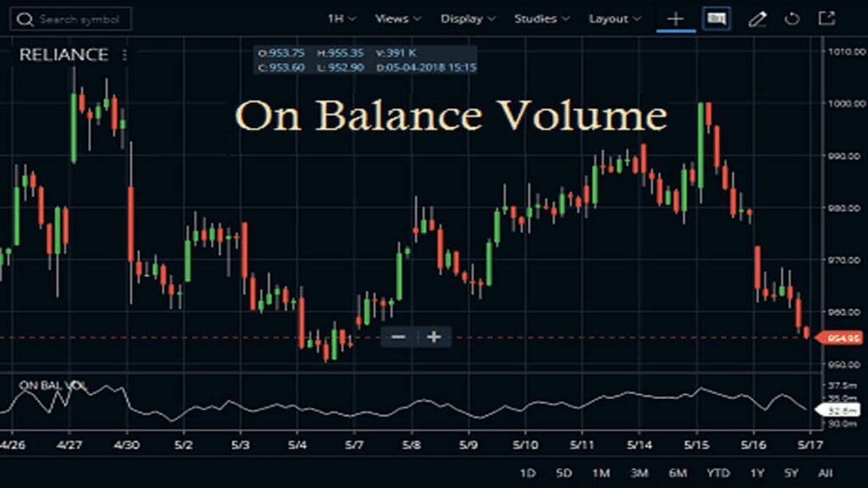The image size is (868, 488).
Task: Open RELIANCE symbol options menu dots
Action: 125,55
